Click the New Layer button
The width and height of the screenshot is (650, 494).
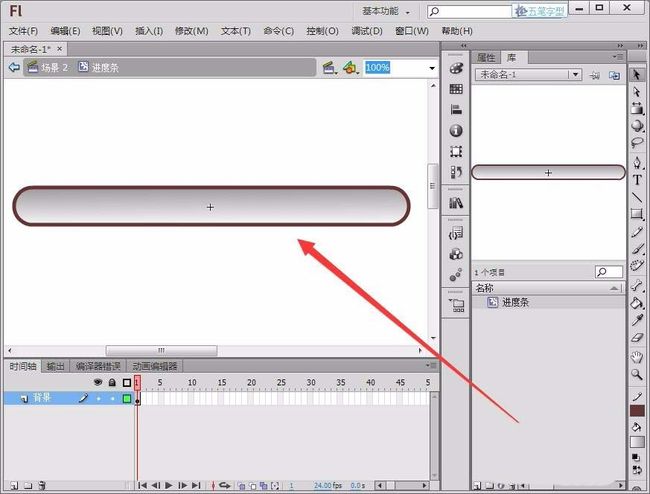tap(15, 485)
